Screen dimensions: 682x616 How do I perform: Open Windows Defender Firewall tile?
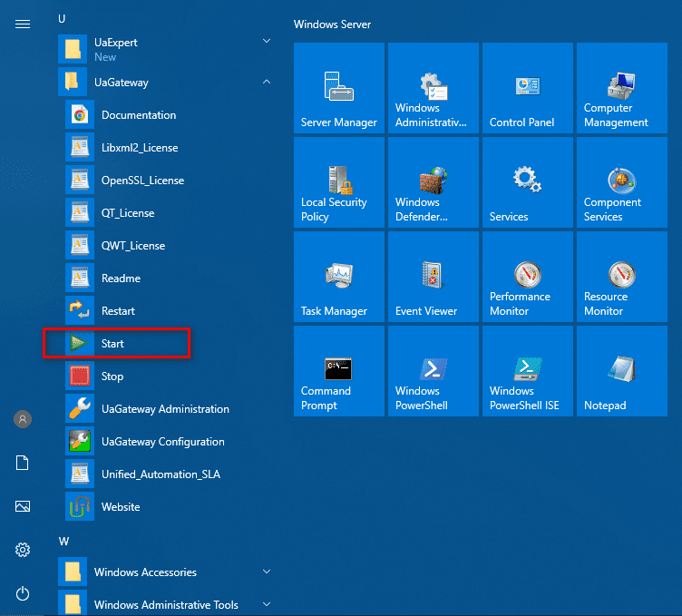tap(434, 182)
